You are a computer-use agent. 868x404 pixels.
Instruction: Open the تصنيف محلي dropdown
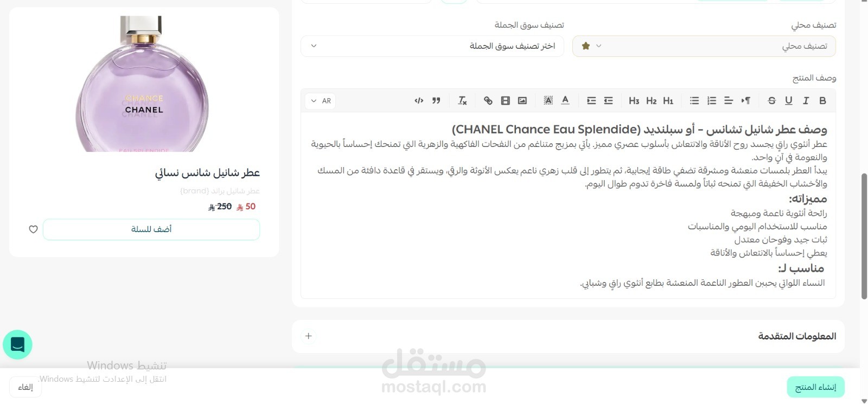tap(704, 46)
